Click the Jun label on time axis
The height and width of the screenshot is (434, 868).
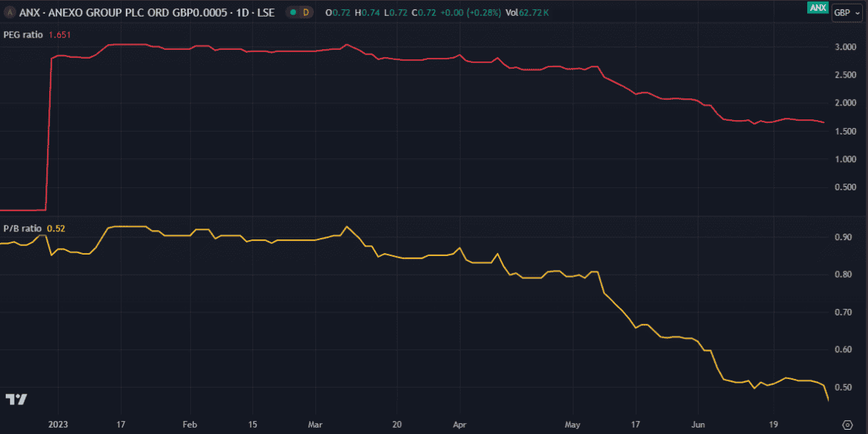point(699,424)
